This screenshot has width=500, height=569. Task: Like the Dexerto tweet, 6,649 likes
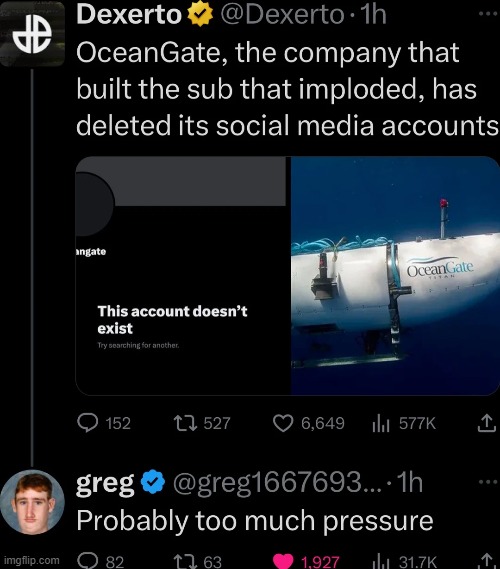pos(308,423)
